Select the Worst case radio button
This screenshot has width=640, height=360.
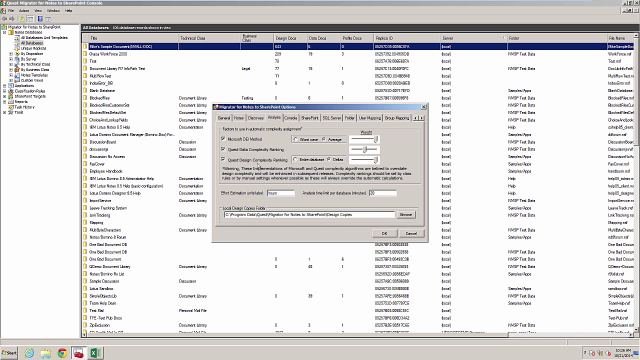pos(296,139)
